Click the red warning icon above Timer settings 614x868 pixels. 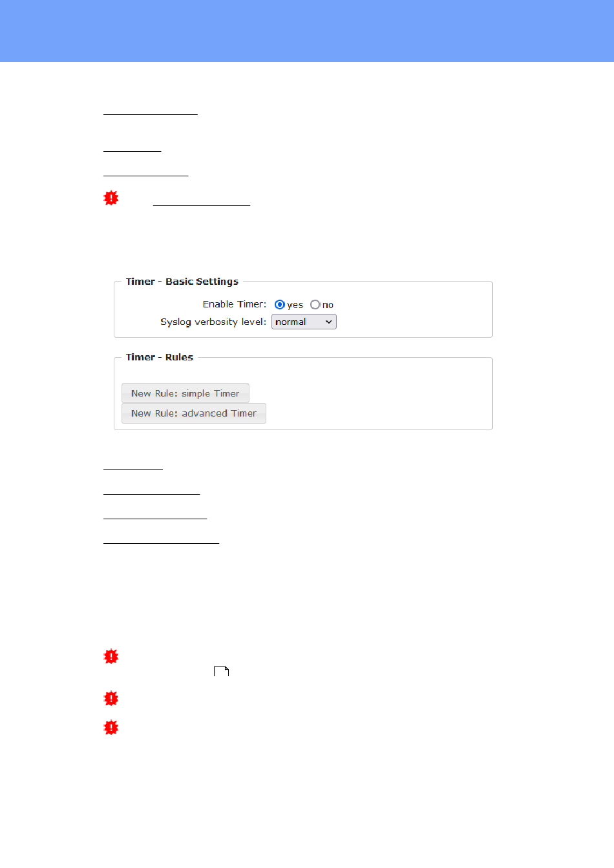[x=111, y=198]
